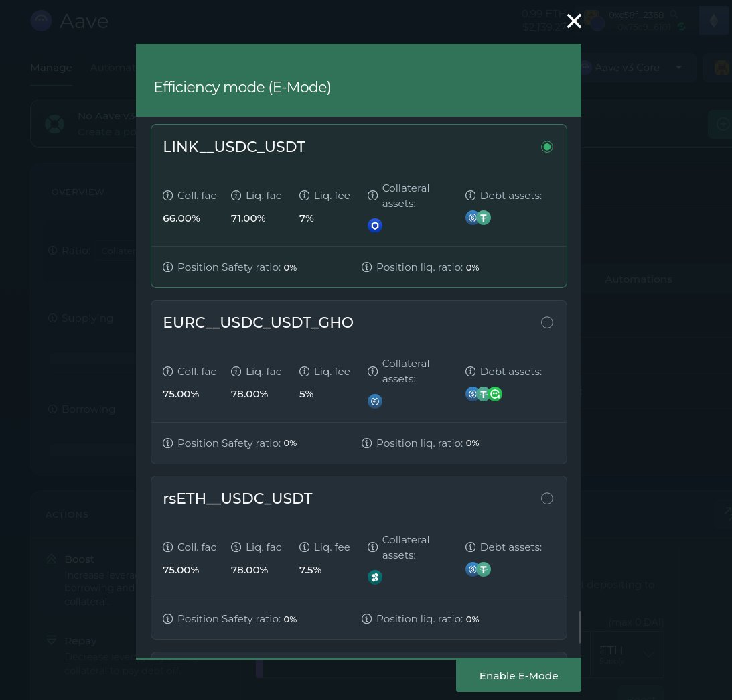This screenshot has width=732, height=700.
Task: Click the E-Mode list scrollbar
Action: (x=579, y=626)
